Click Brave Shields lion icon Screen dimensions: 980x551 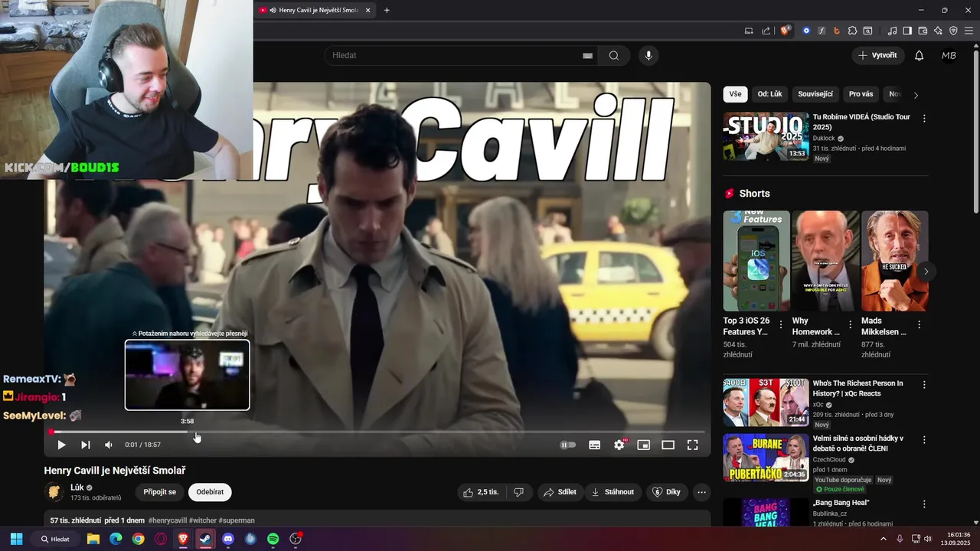[x=786, y=31]
